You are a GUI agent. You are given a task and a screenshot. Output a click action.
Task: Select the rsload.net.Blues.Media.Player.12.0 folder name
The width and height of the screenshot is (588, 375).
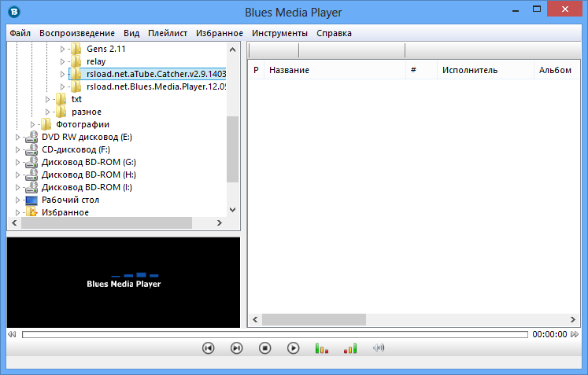point(156,87)
